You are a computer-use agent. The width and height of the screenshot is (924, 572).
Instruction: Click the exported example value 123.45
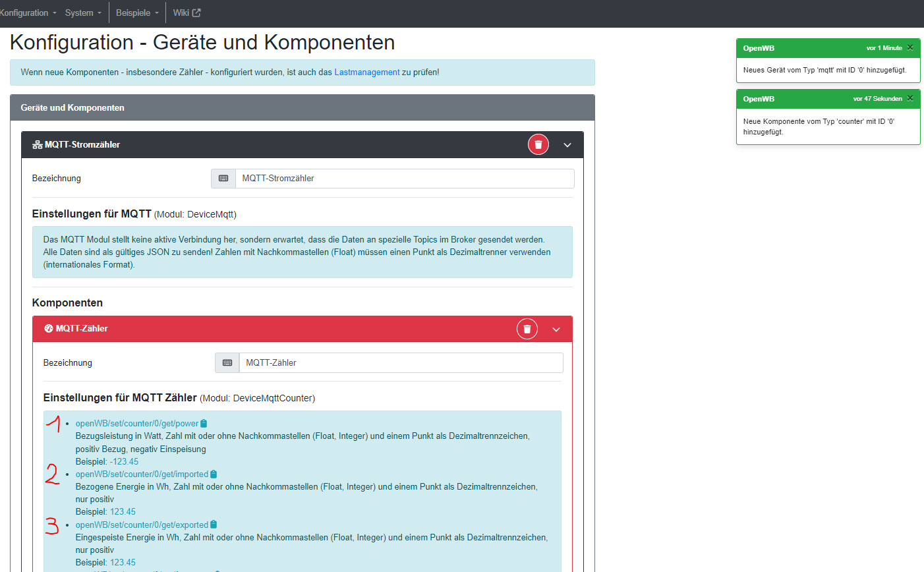point(123,563)
